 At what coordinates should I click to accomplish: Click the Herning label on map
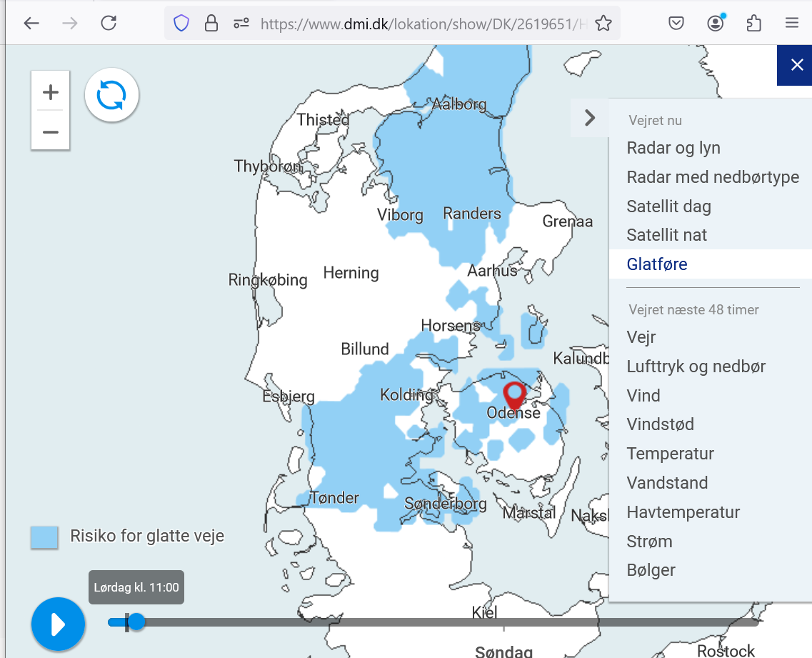click(351, 273)
